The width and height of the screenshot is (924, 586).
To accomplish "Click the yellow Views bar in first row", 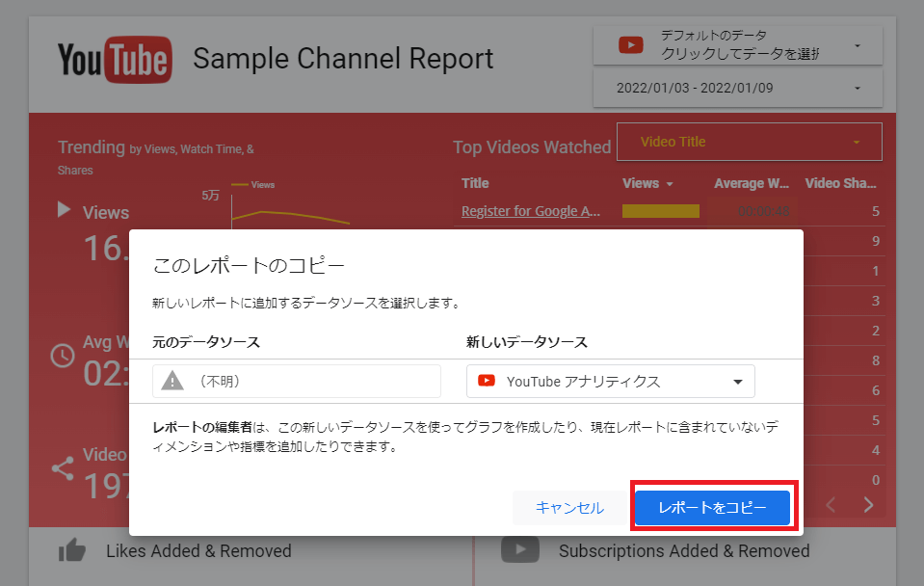I will (661, 211).
